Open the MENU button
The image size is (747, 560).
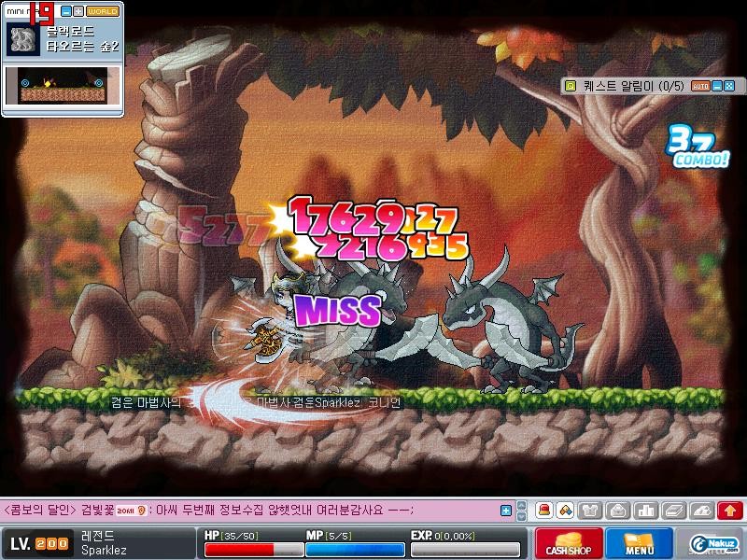pyautogui.click(x=639, y=543)
